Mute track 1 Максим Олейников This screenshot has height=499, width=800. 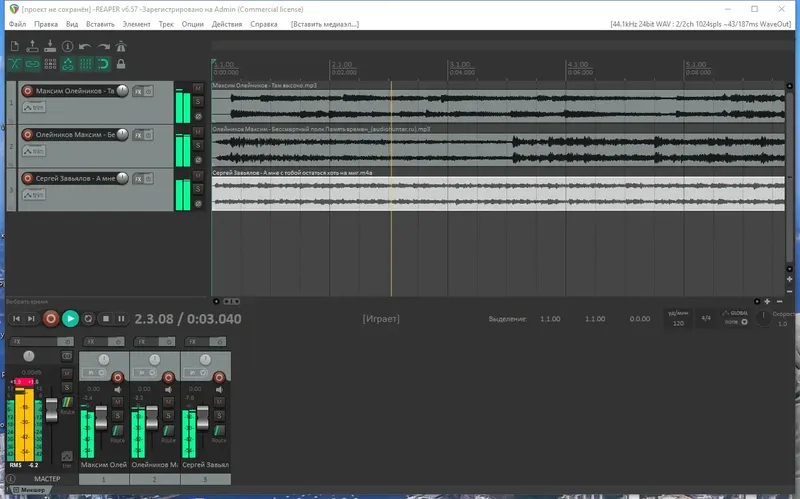(x=198, y=88)
